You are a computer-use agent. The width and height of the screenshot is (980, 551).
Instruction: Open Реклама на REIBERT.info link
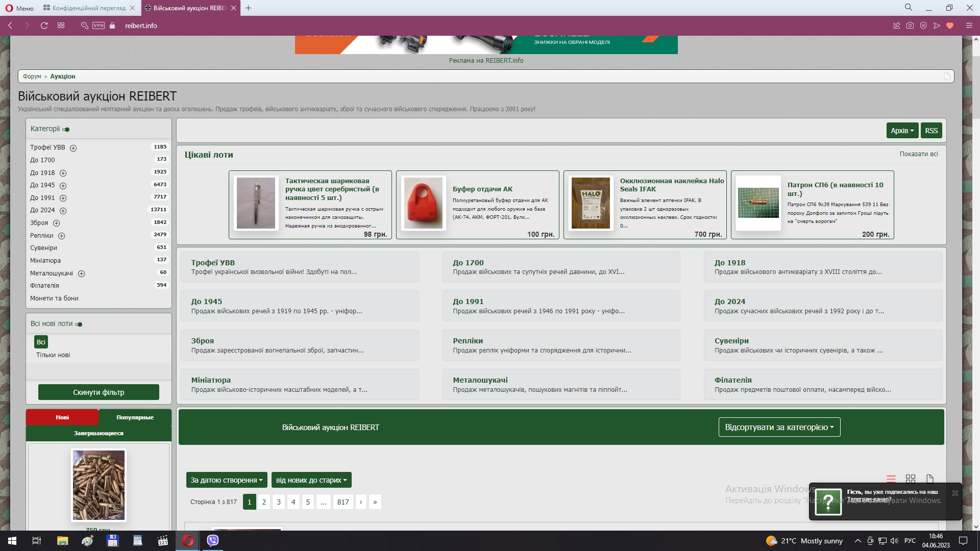(x=486, y=60)
